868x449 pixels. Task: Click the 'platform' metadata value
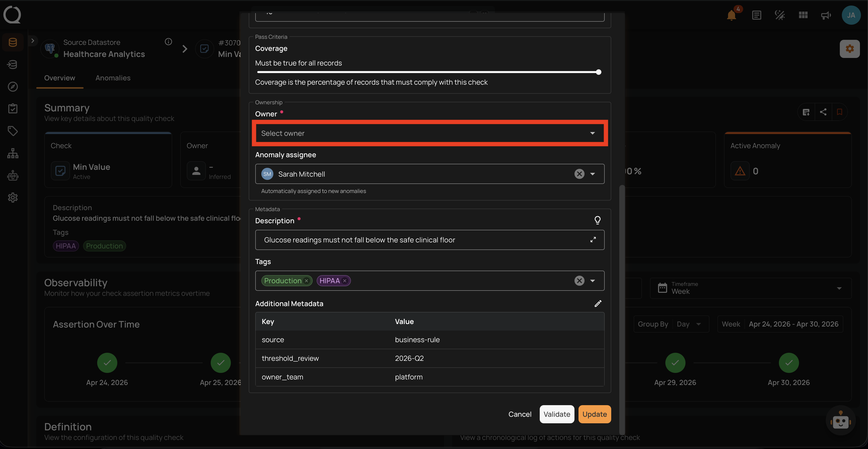coord(409,377)
